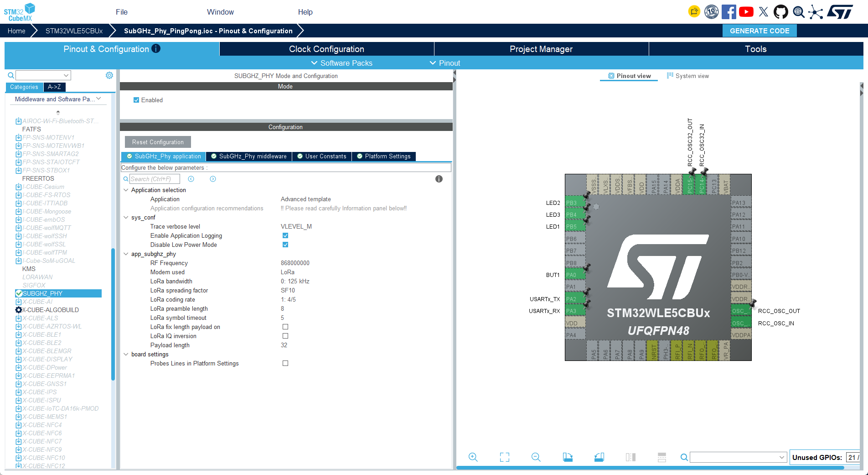Open the category search combo box

pos(43,75)
